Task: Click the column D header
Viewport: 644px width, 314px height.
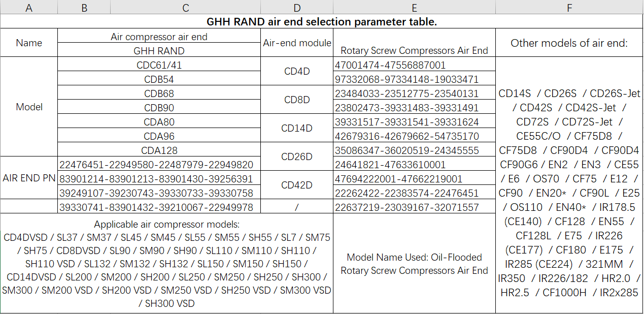Action: (x=297, y=8)
